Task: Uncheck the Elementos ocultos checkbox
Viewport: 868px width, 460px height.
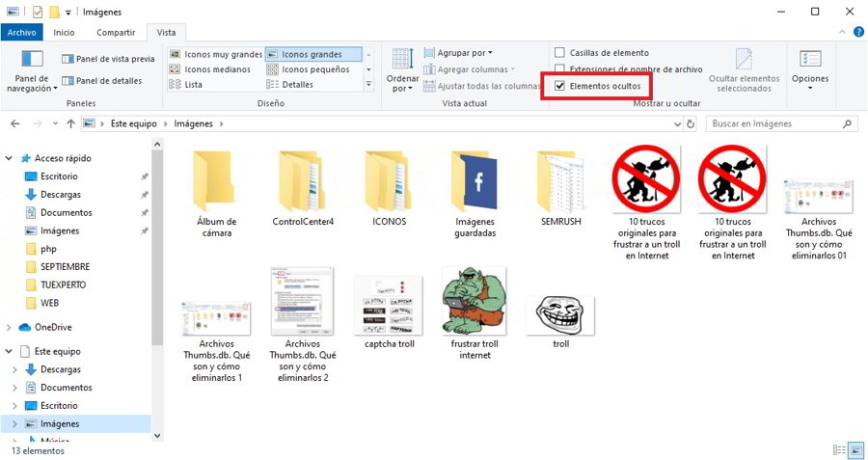Action: click(560, 86)
